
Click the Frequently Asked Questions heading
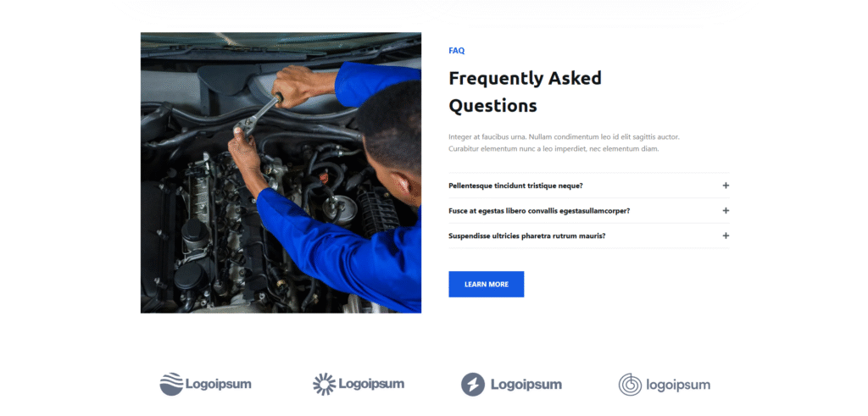(525, 92)
